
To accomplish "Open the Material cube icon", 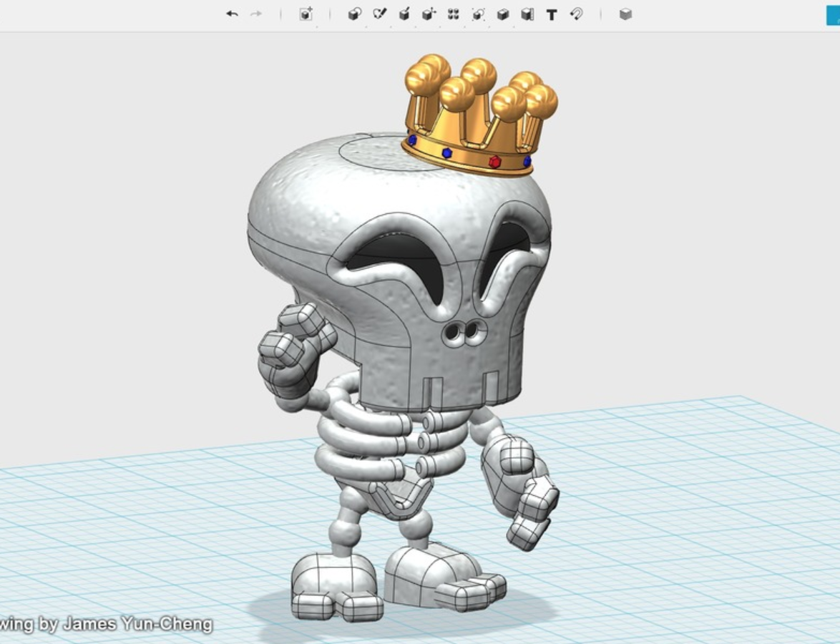I will (x=625, y=14).
